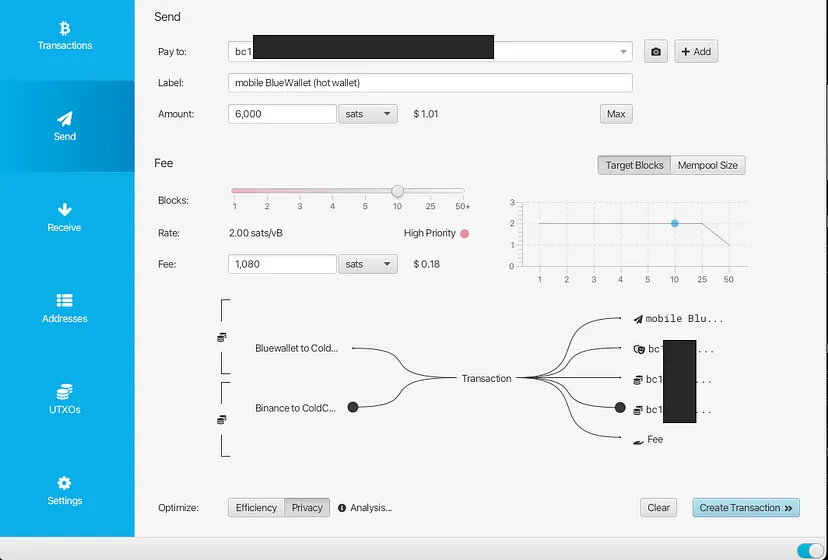Open the Settings sidebar tab

pos(64,491)
